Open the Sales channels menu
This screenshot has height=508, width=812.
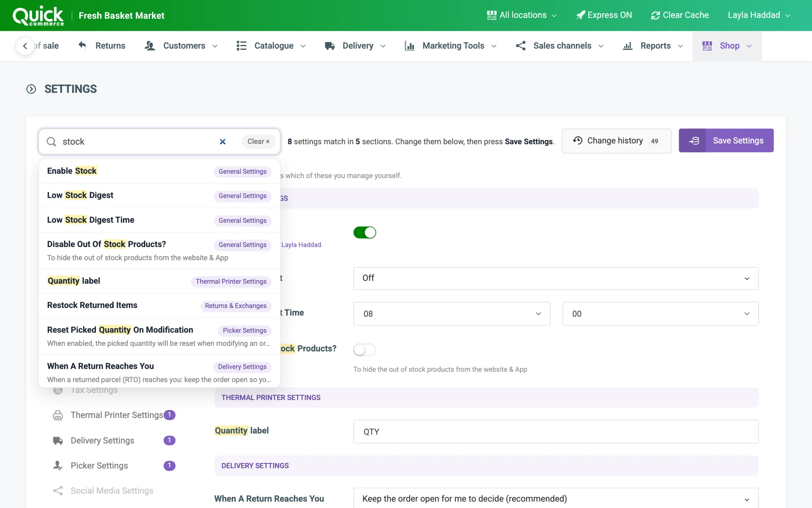(560, 46)
